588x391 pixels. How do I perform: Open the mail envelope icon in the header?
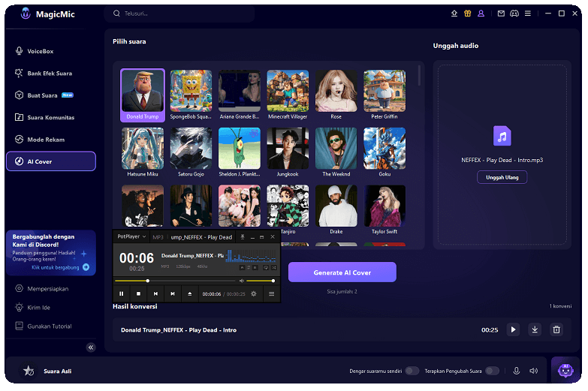(501, 14)
